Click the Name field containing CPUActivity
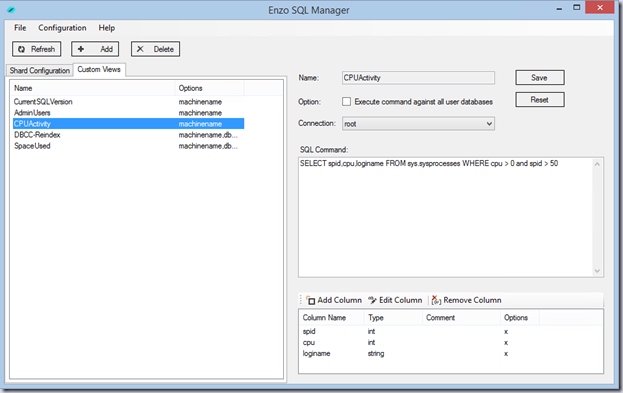The image size is (623, 393). coord(418,78)
